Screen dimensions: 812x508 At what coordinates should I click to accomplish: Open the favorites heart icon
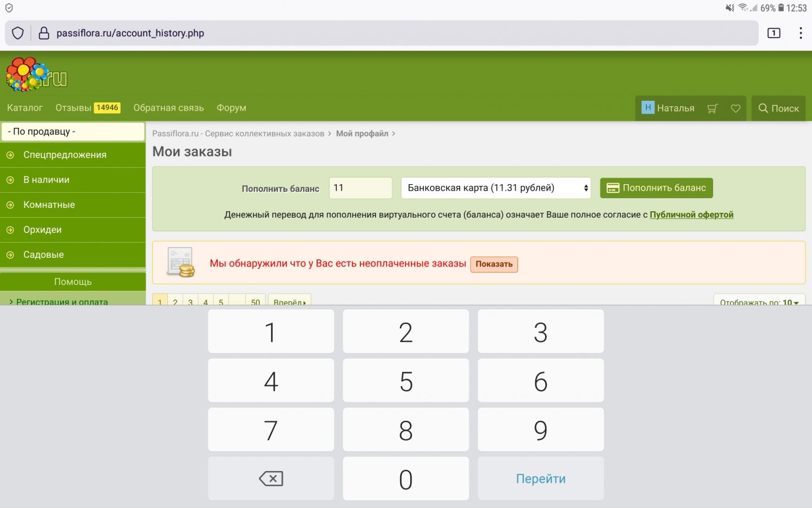coord(735,108)
